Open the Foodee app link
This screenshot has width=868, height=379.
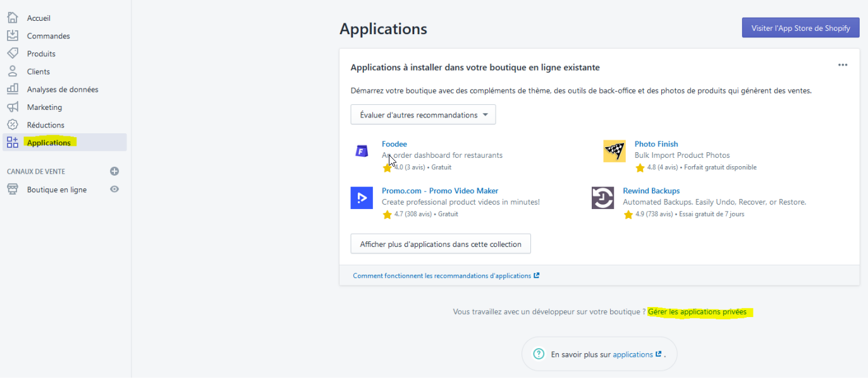[x=394, y=144]
